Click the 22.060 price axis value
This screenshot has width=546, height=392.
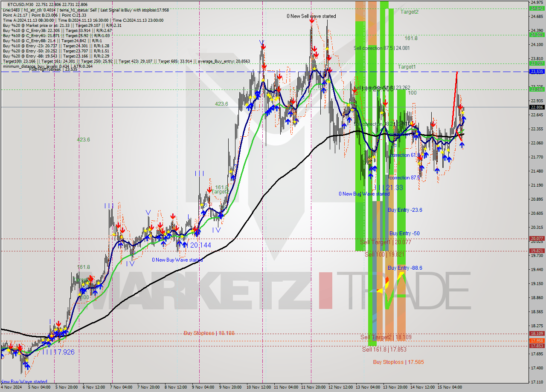(x=537, y=143)
